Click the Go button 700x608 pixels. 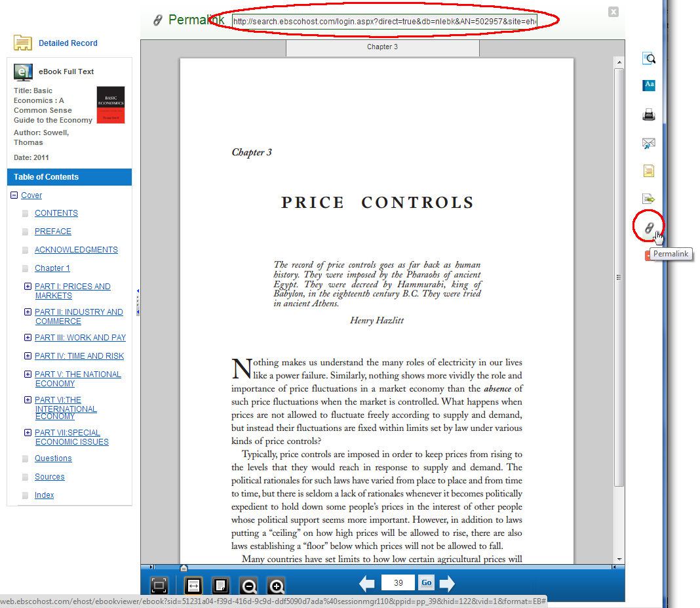426,582
